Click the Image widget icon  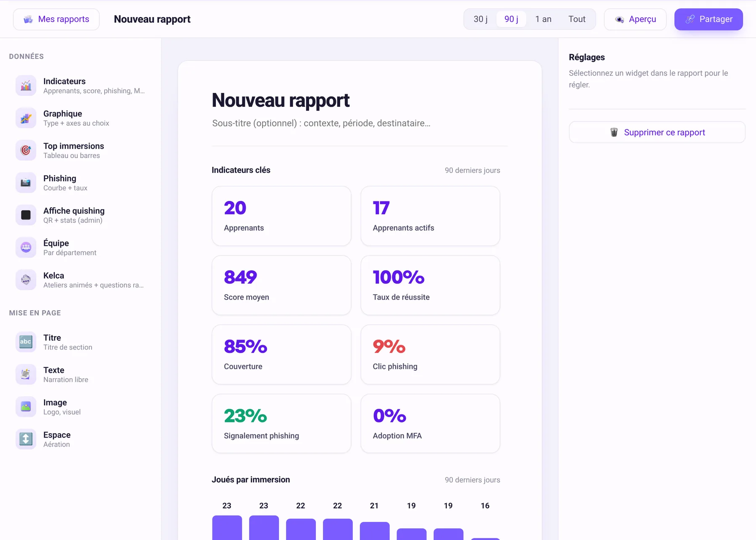pos(26,407)
